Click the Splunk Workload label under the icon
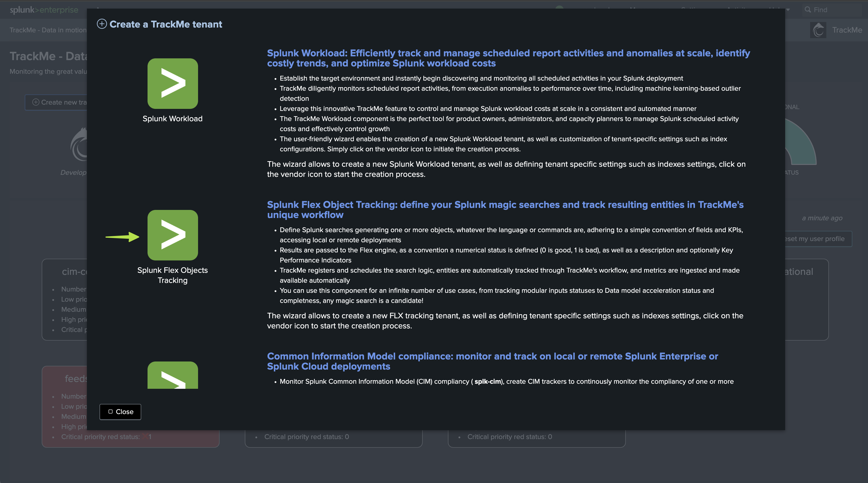The image size is (868, 483). point(173,119)
